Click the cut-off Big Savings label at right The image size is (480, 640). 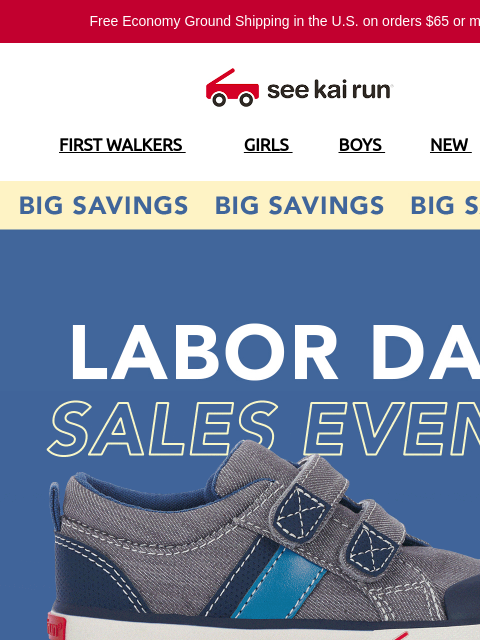(445, 205)
